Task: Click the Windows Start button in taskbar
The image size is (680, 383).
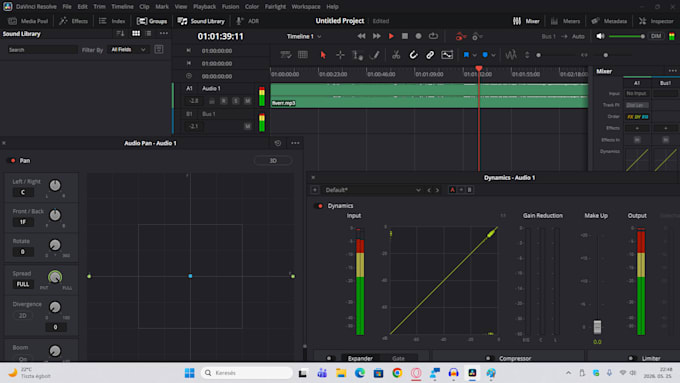Action: tap(190, 373)
